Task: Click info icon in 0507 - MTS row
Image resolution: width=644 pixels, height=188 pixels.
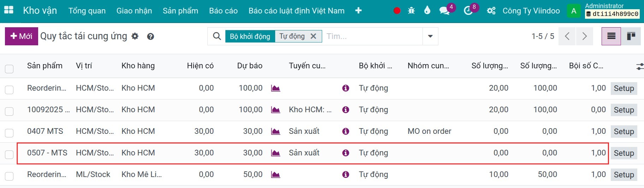Action: [x=345, y=153]
